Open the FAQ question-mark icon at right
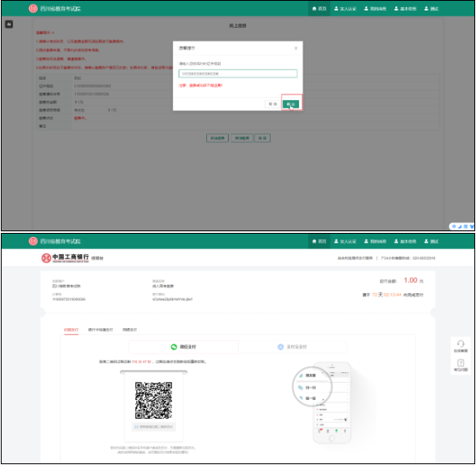Screen dimensions: 476x465 click(x=461, y=365)
